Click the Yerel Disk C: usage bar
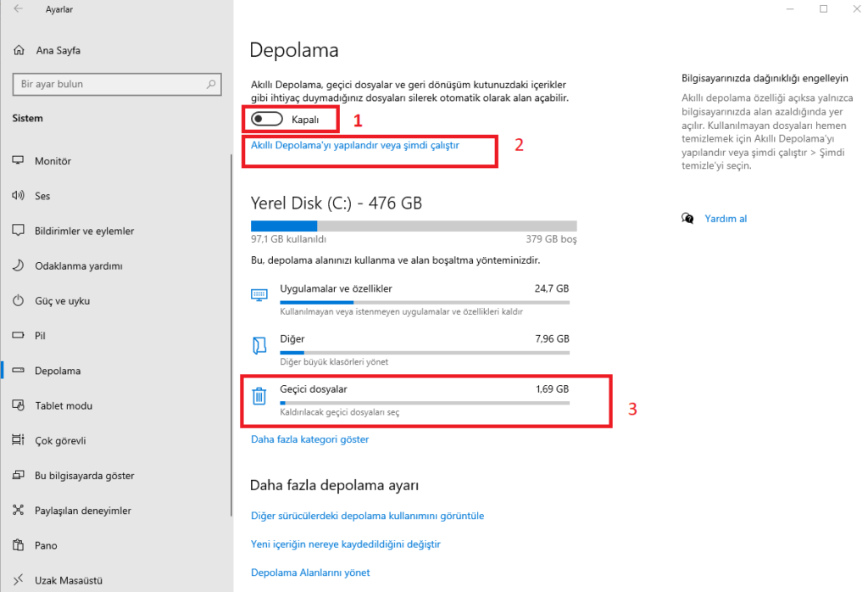 click(x=414, y=226)
